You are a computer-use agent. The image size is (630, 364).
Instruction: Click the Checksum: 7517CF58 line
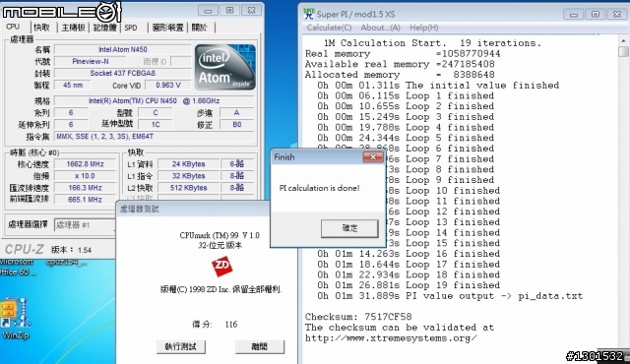358,317
